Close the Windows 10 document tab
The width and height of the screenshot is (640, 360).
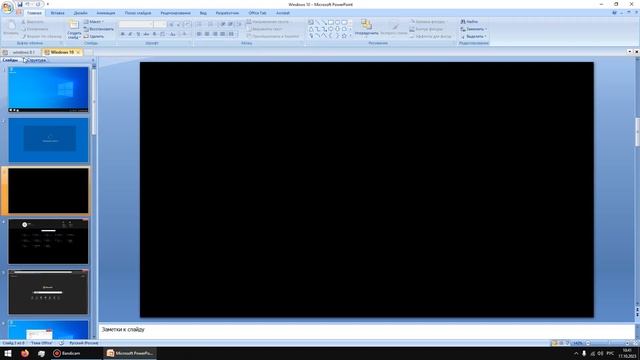pyautogui.click(x=78, y=52)
